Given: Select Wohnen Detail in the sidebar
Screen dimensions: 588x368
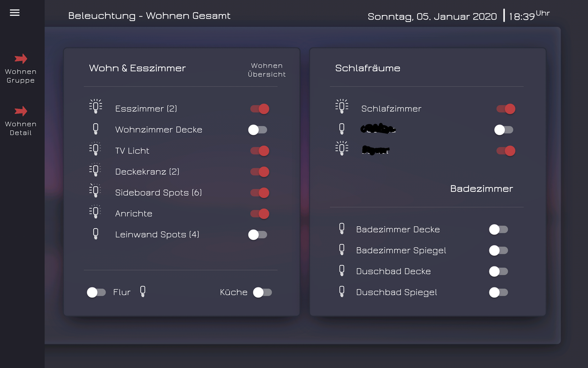Looking at the screenshot, I should [x=21, y=129].
